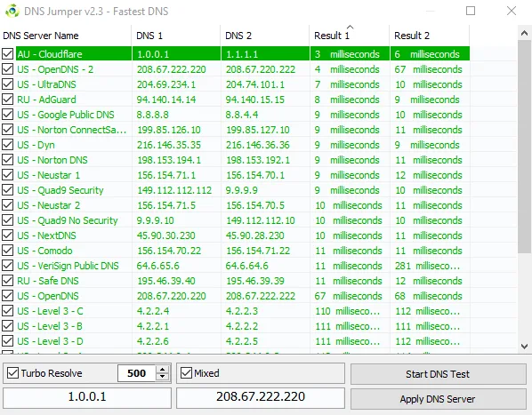Select the US - Neustar 1 row
The height and width of the screenshot is (415, 532).
click(x=236, y=175)
